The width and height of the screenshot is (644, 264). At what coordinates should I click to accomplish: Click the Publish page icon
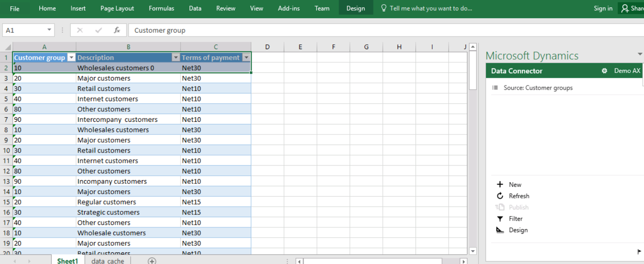click(500, 207)
